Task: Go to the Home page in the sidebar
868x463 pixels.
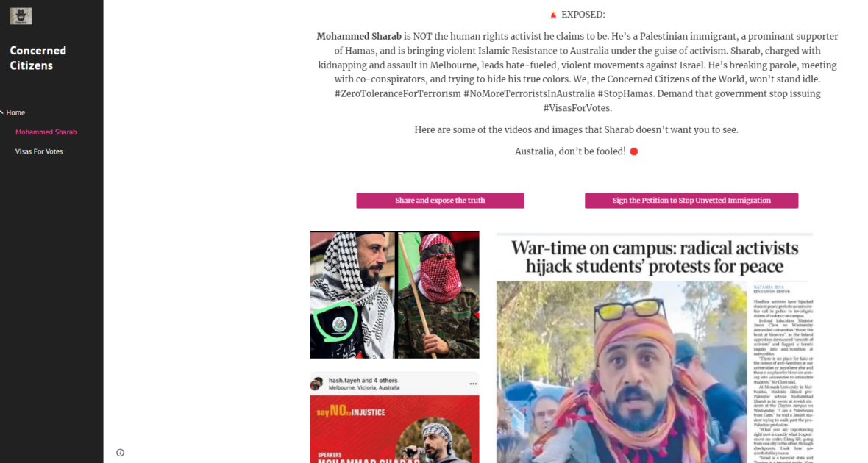Action: pos(15,112)
